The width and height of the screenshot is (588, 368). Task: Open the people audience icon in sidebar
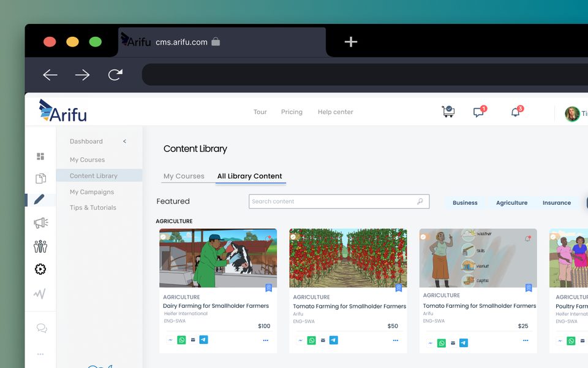40,247
